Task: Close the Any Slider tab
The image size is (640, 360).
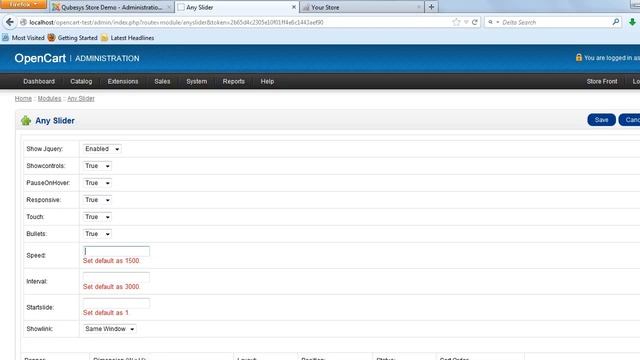Action: pyautogui.click(x=293, y=7)
